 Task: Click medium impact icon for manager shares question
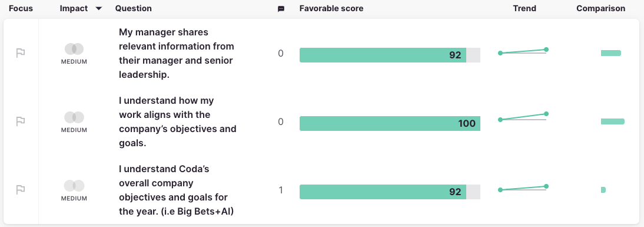coord(74,50)
